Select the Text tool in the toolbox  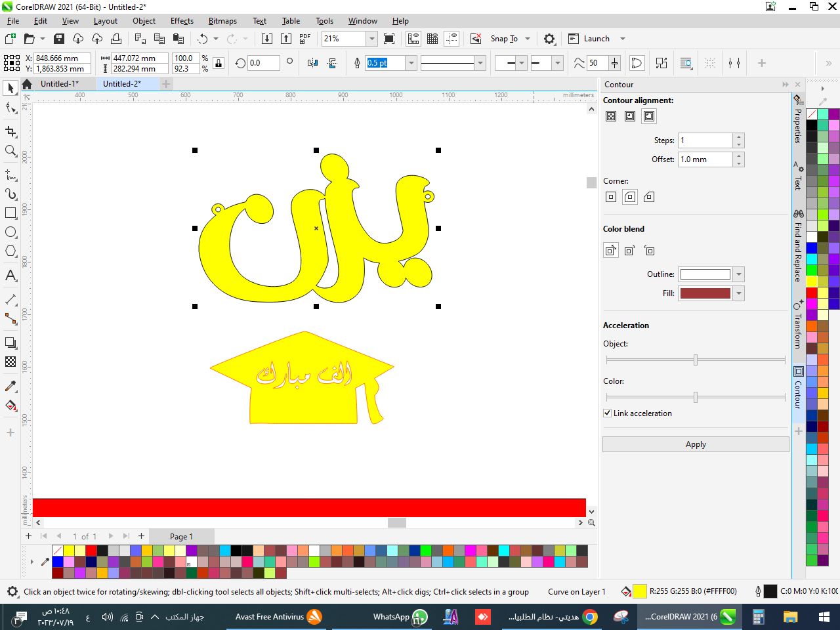[10, 276]
